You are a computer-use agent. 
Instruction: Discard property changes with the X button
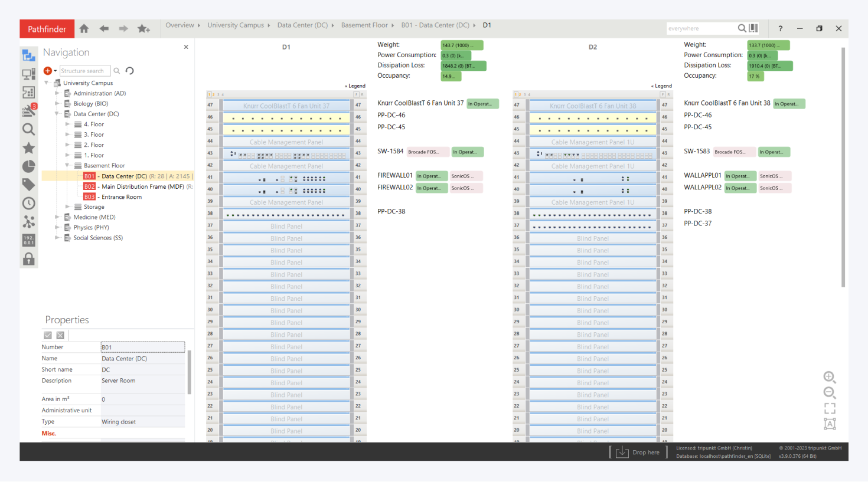click(x=60, y=335)
